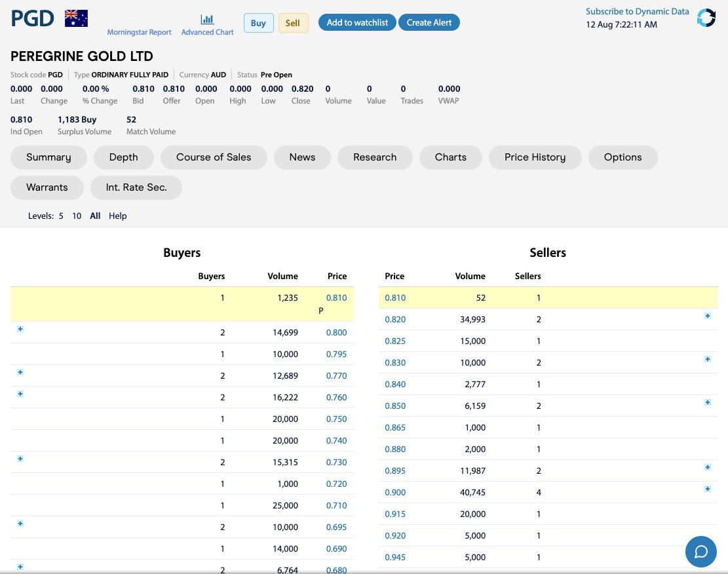Open the Price History tab
This screenshot has height=574, width=728.
click(x=535, y=157)
